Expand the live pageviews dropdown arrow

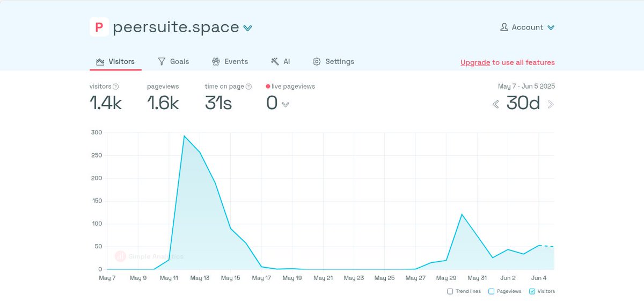(286, 104)
